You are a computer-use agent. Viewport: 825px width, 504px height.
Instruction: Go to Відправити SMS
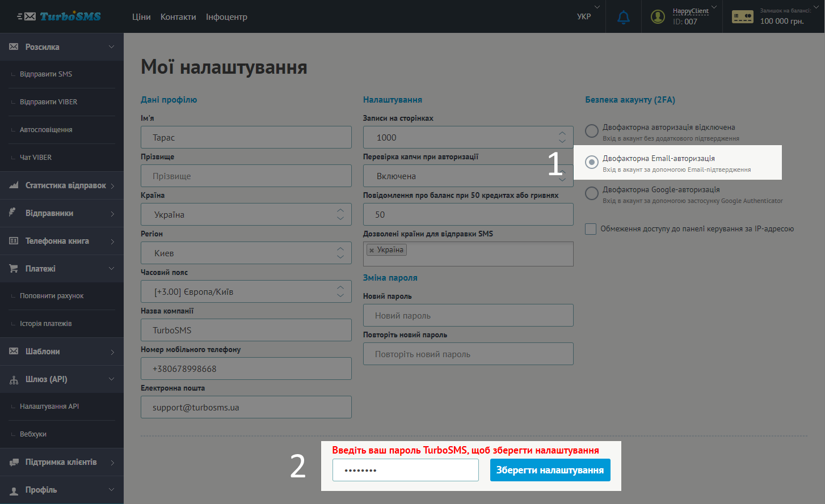[x=46, y=74]
